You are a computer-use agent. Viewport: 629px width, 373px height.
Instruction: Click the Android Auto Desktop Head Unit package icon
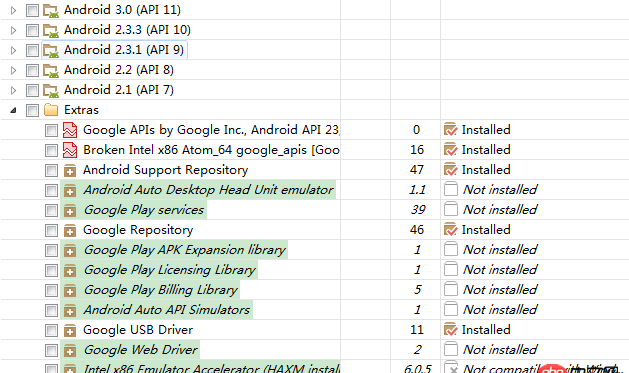tap(70, 191)
